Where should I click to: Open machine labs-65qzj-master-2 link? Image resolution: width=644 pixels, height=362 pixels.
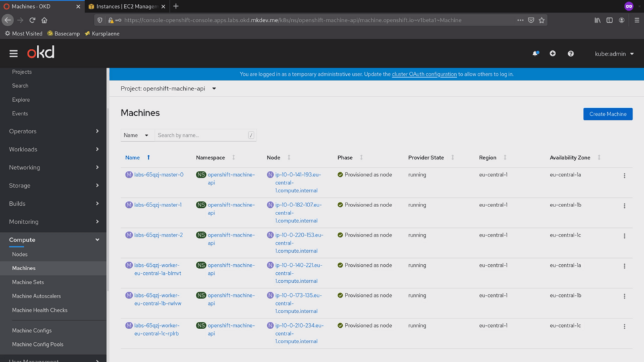(158, 235)
